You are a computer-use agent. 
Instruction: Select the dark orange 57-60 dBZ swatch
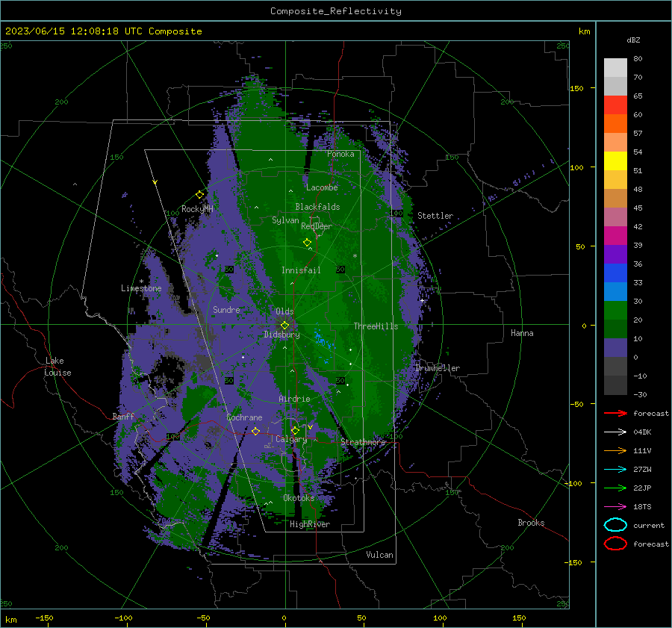click(615, 123)
